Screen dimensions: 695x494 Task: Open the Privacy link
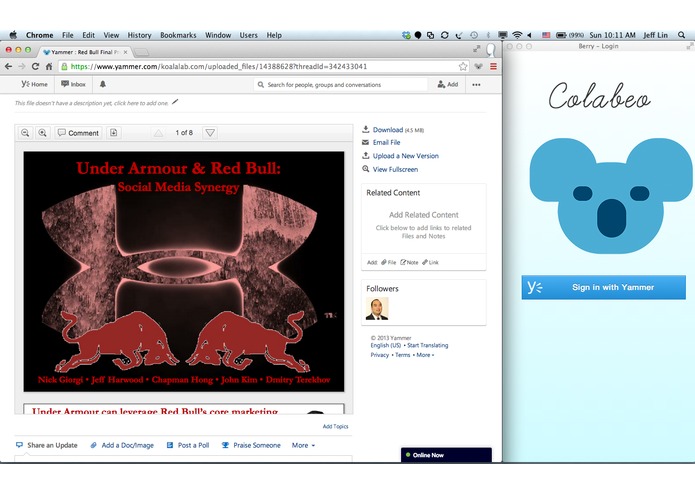379,355
